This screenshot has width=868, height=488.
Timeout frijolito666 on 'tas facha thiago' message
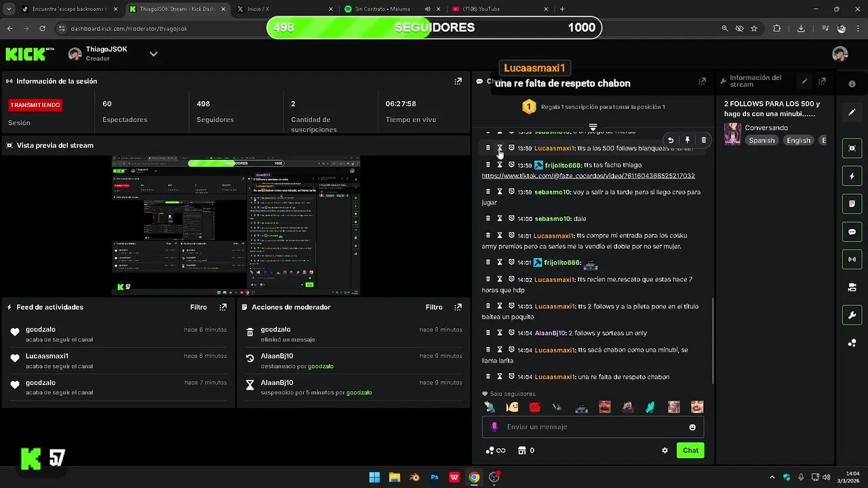tap(500, 165)
